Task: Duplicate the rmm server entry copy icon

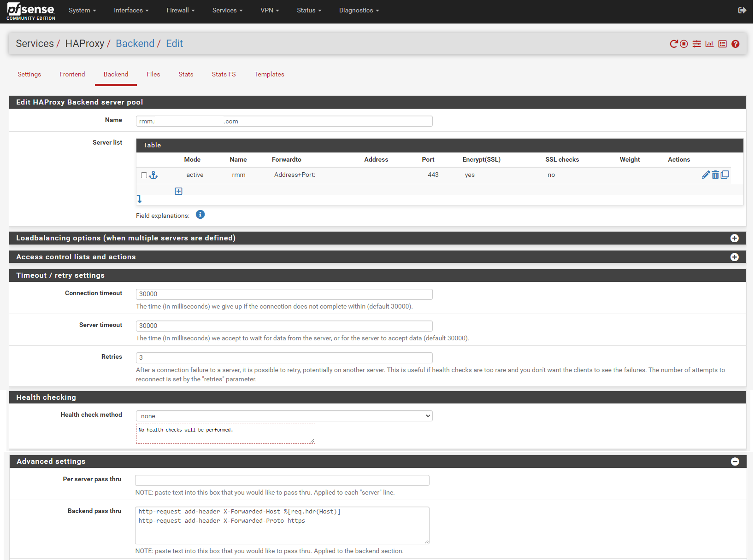Action: click(725, 175)
